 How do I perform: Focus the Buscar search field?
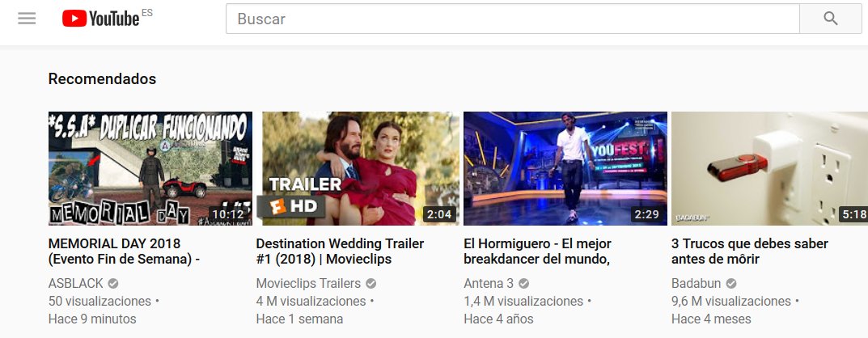point(513,19)
